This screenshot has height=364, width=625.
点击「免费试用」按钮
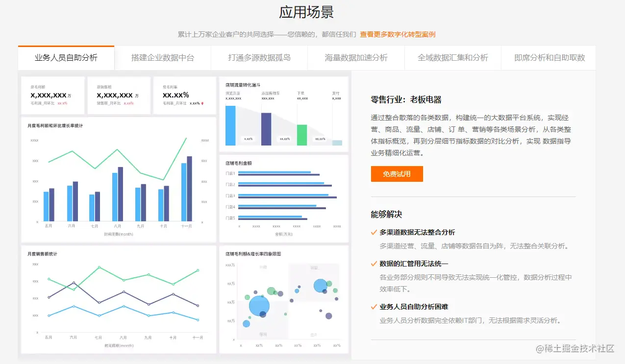(397, 174)
